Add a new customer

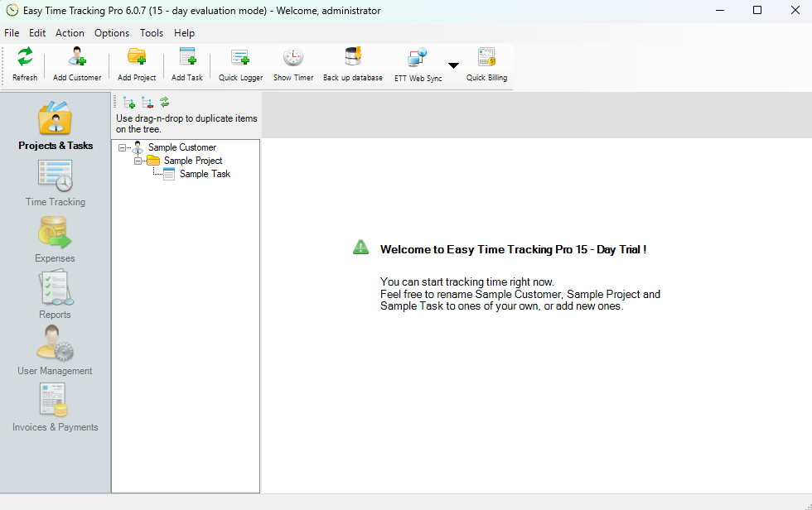(77, 64)
